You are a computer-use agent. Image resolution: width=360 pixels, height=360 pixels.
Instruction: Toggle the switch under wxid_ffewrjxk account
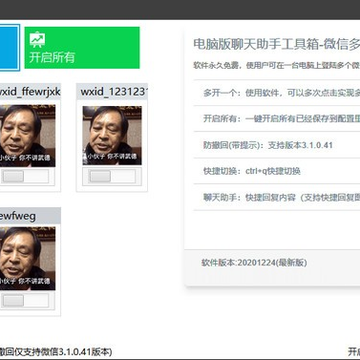click(25, 176)
